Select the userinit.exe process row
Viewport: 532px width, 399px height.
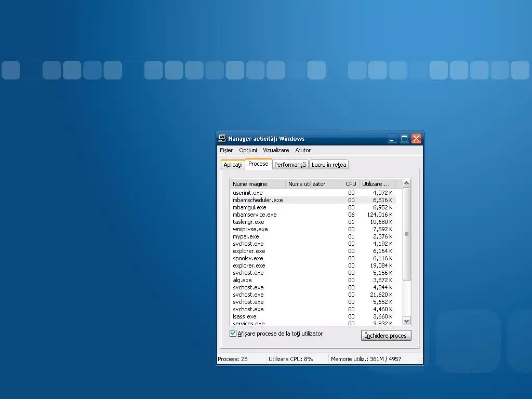(312, 192)
